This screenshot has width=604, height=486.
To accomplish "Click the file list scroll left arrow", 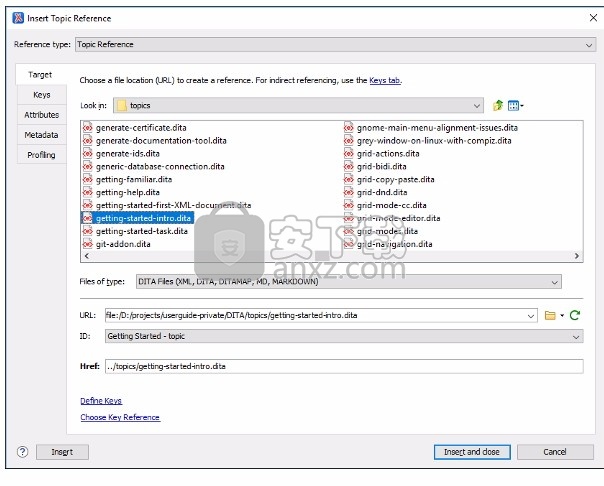I will [87, 256].
